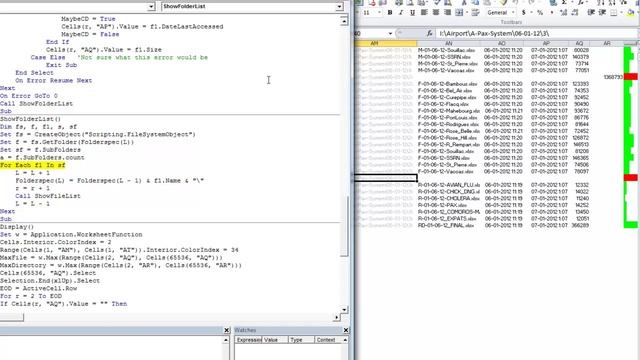Image resolution: width=640 pixels, height=360 pixels.
Task: Select cell RD-01-06-12_FINAL.xlsx
Action: pos(449,225)
